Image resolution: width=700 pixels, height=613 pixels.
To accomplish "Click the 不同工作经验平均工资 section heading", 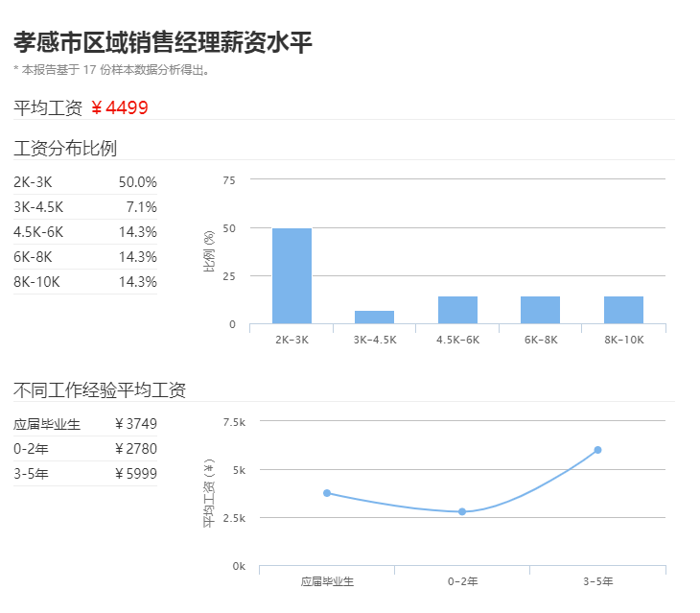I will [x=100, y=389].
